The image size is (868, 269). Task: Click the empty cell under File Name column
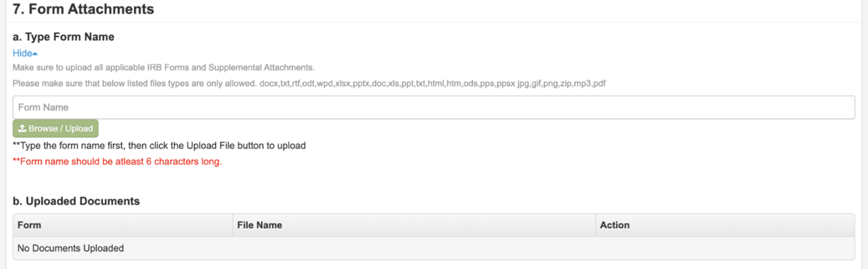pos(414,248)
